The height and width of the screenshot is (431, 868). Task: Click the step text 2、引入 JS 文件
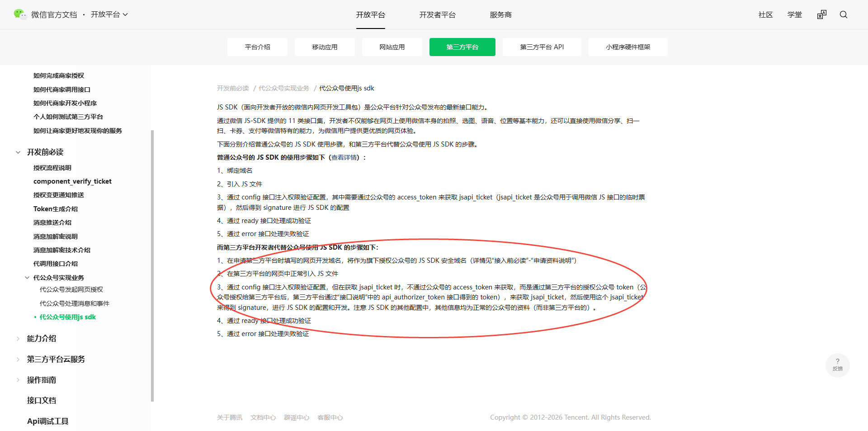(x=240, y=184)
